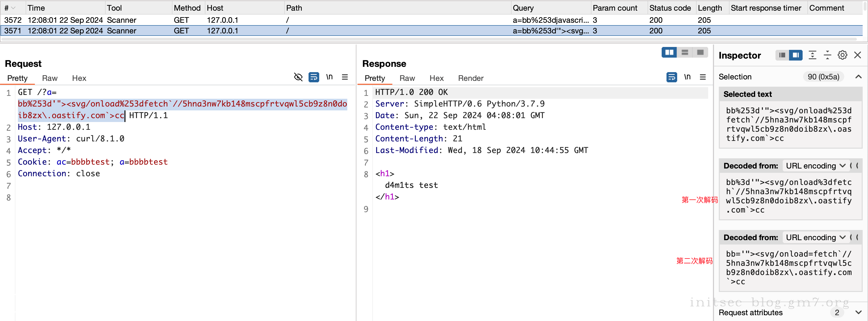Expand all Inspector sections
This screenshot has height=321, width=868.
point(812,55)
